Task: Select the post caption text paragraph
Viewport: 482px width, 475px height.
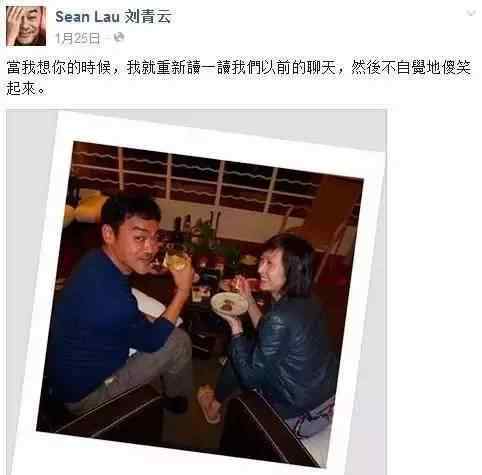Action: tap(239, 78)
